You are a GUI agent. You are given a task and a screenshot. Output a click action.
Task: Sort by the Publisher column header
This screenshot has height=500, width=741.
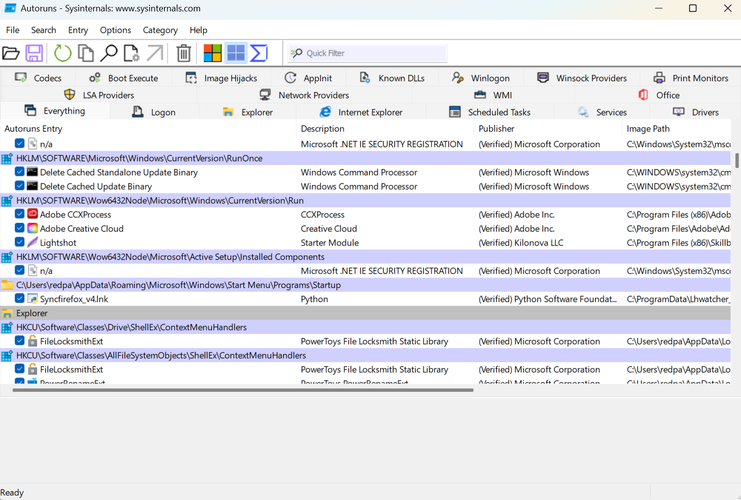tap(497, 128)
